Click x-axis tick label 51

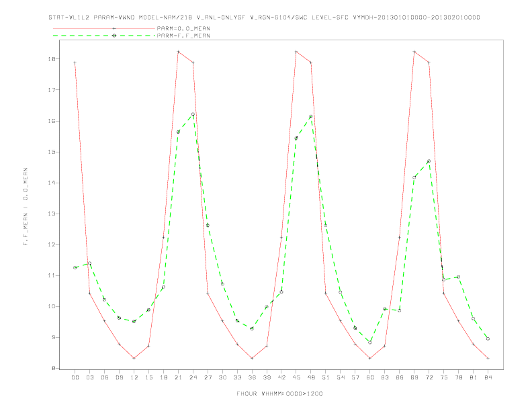click(326, 377)
